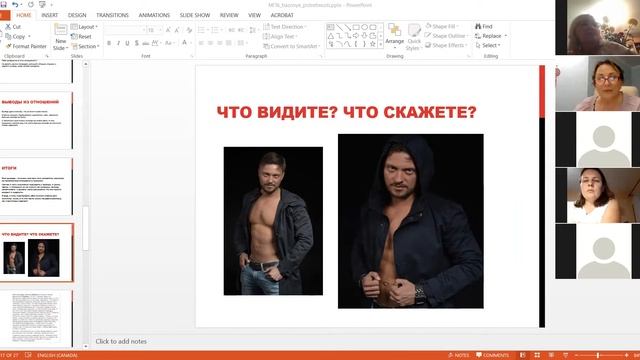This screenshot has height=360, width=640.
Task: Open the Shape Effects dropdown
Action: point(446,45)
